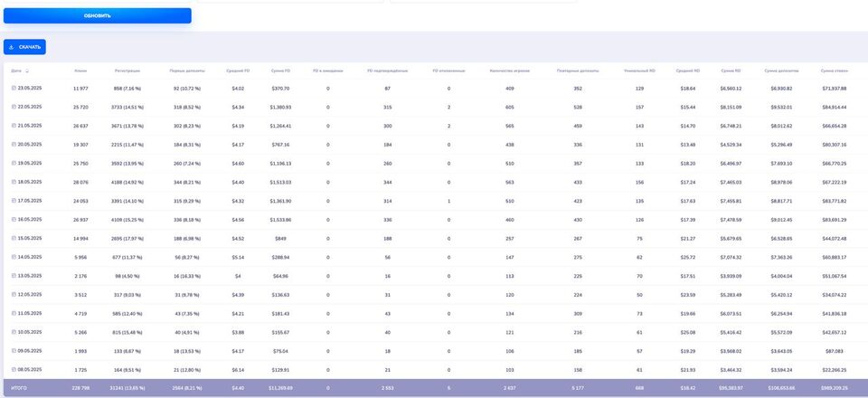Sort by the Клики column header

[80, 71]
